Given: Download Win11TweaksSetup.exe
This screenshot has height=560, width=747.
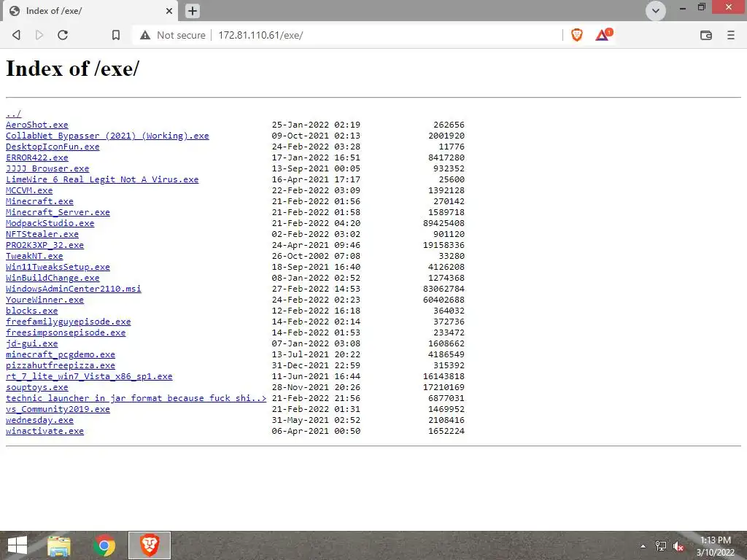Looking at the screenshot, I should coord(58,267).
